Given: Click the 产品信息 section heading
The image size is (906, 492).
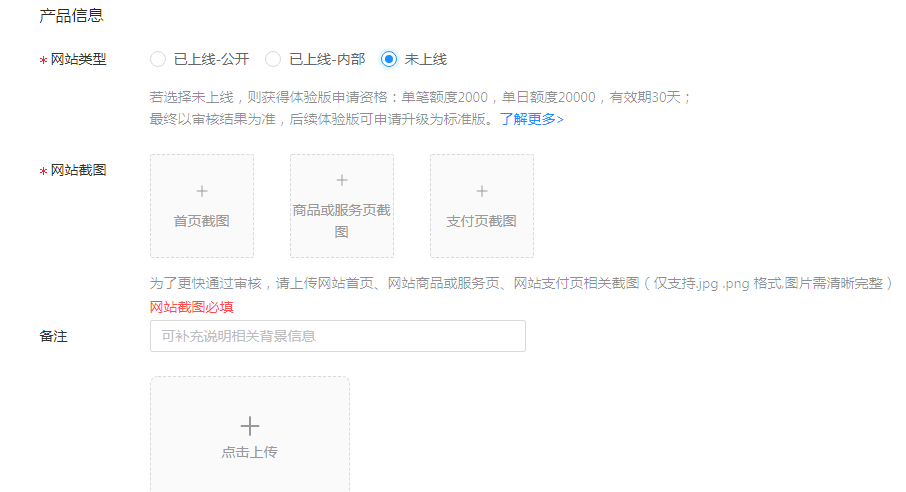Looking at the screenshot, I should coord(71,16).
